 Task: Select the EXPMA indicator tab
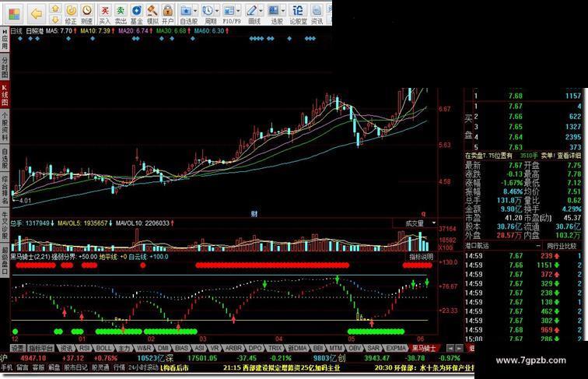tap(396, 349)
